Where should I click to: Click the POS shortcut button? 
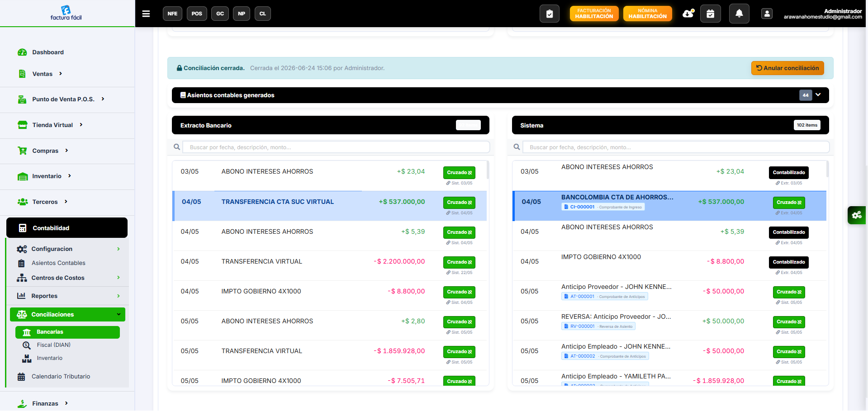[x=197, y=14]
